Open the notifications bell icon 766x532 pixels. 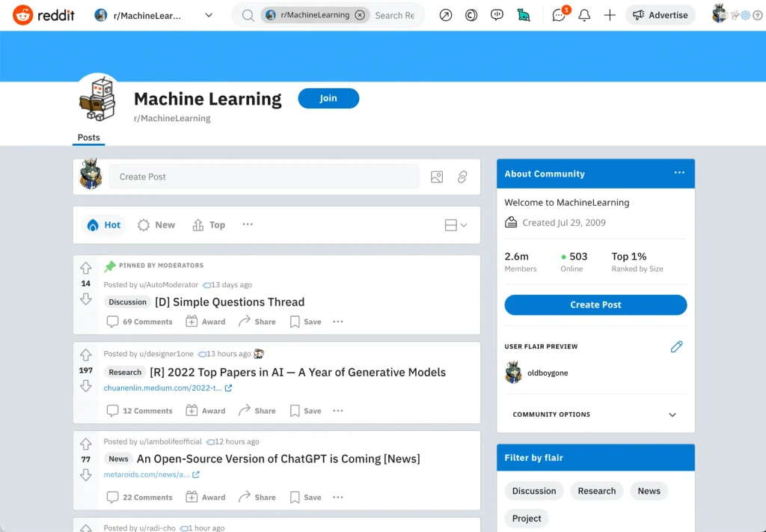click(x=584, y=15)
